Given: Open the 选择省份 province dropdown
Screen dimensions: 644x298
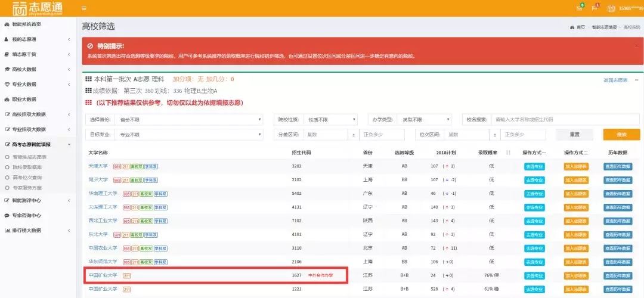Looking at the screenshot, I should tap(187, 119).
